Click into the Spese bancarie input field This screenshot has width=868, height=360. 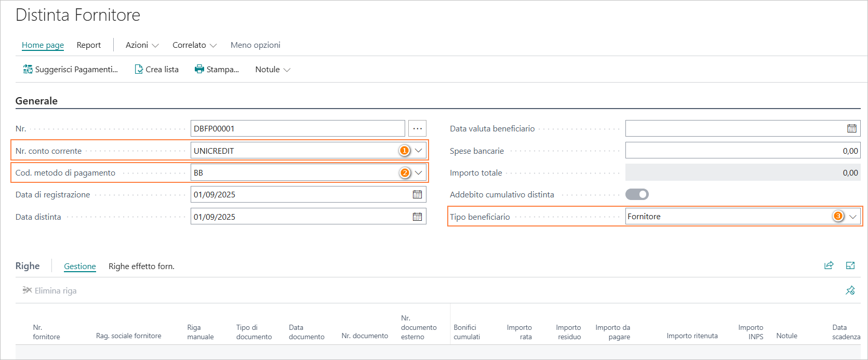point(742,151)
